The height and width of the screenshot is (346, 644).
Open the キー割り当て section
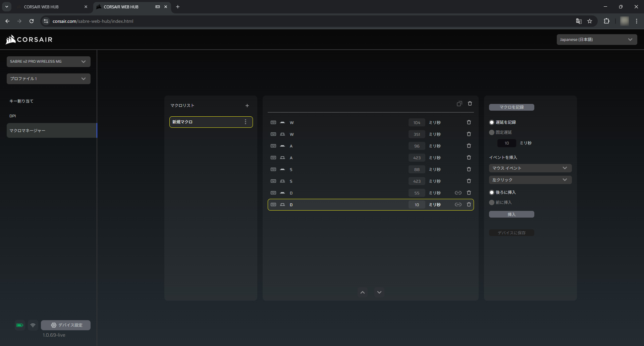pos(21,101)
